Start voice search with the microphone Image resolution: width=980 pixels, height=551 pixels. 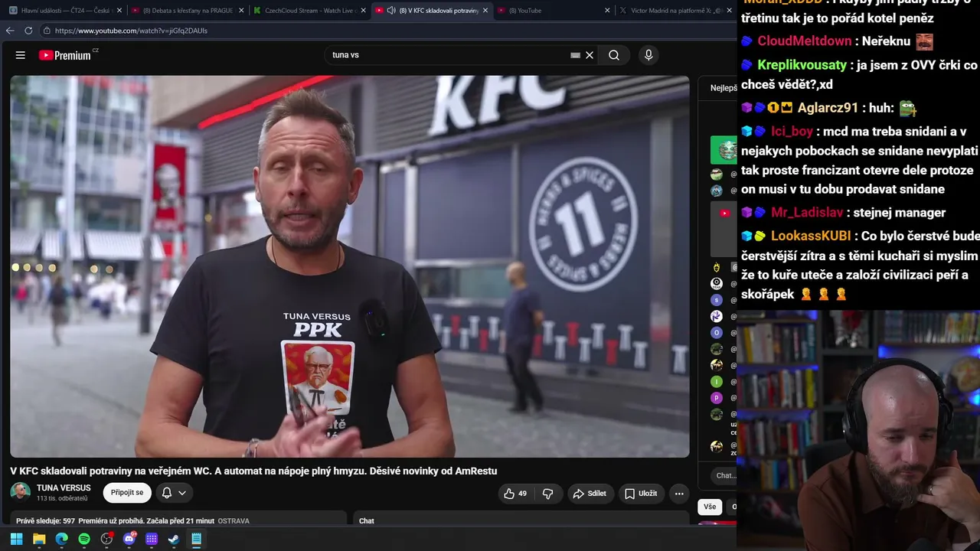648,55
